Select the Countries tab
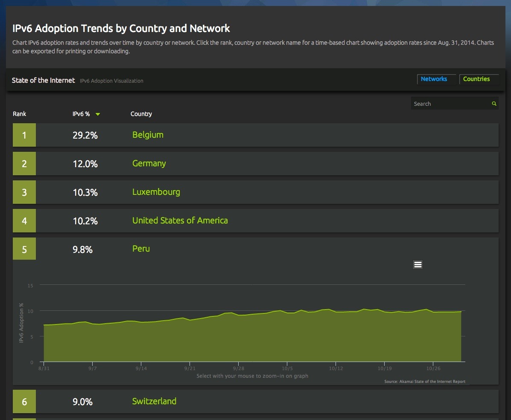This screenshot has width=511, height=420. point(476,79)
